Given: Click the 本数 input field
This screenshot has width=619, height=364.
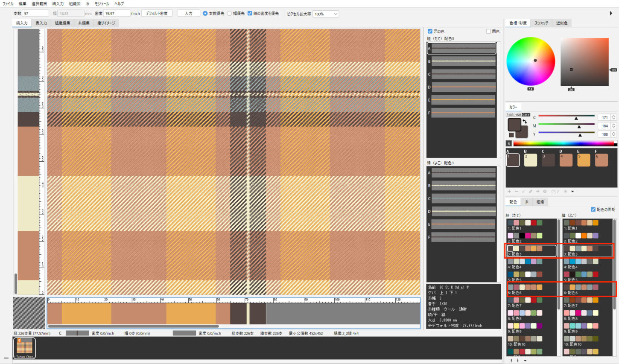Looking at the screenshot, I should (35, 14).
